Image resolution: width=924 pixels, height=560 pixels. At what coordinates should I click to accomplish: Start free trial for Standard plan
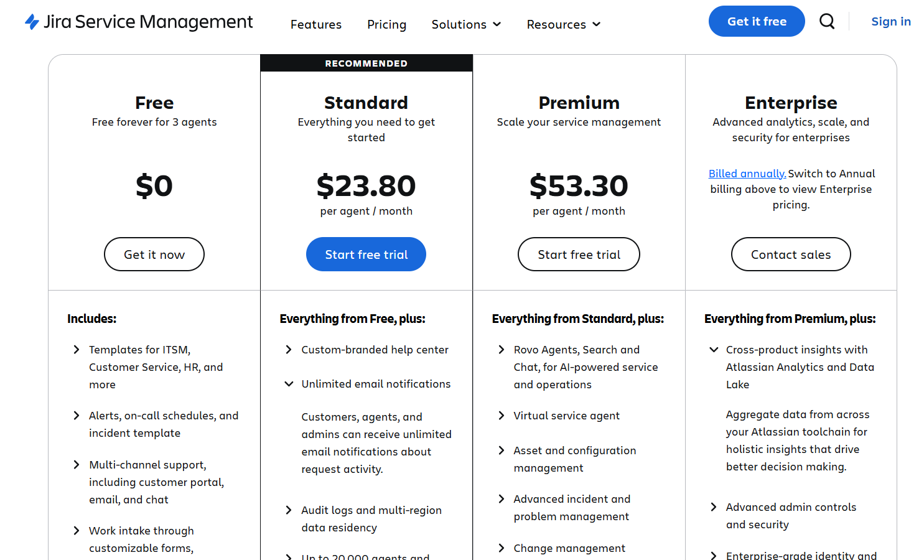(x=366, y=254)
